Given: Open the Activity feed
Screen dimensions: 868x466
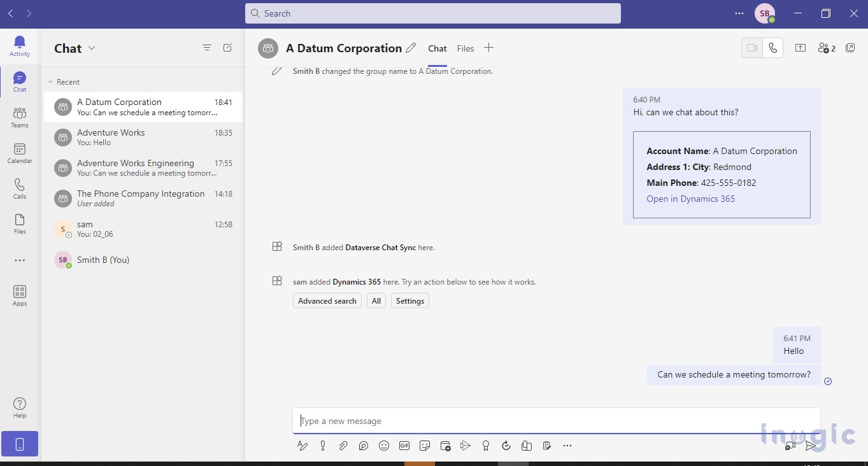Looking at the screenshot, I should coord(20,46).
